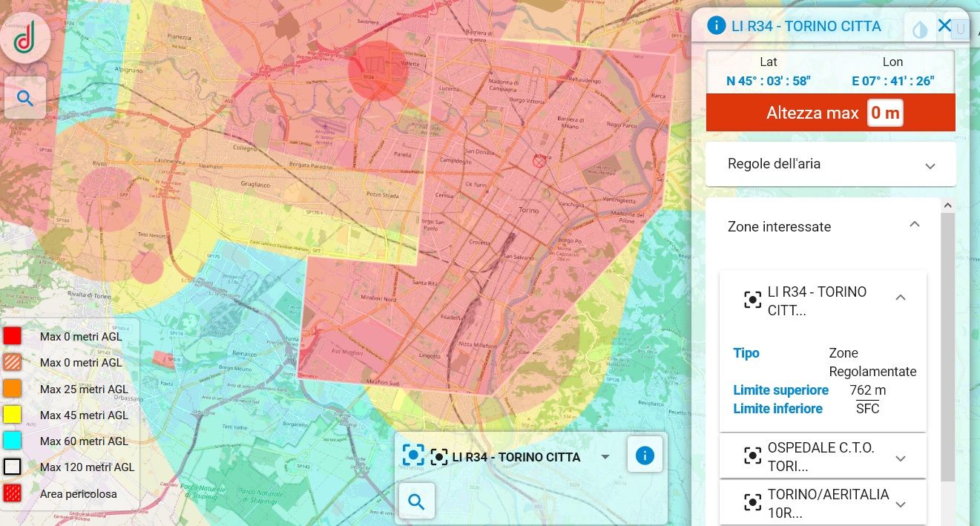The height and width of the screenshot is (526, 980).
Task: Open LI R34 - TORINO CITTA dropdown
Action: click(605, 457)
